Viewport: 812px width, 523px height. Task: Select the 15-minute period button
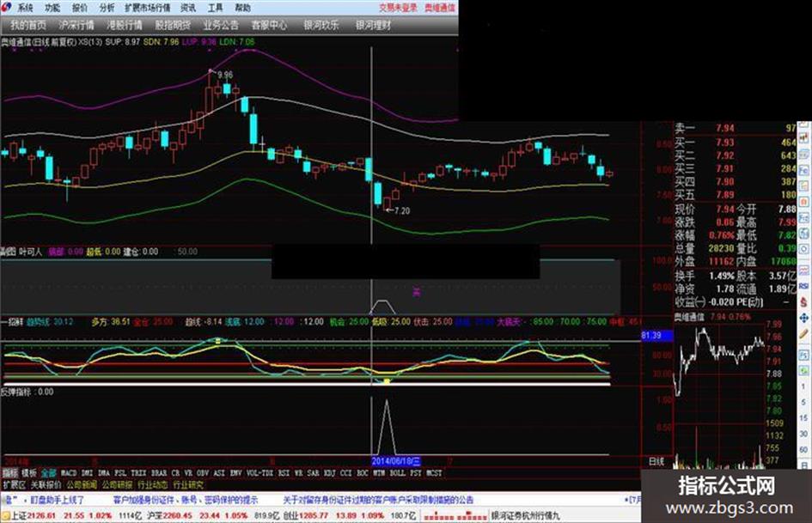pyautogui.click(x=803, y=418)
